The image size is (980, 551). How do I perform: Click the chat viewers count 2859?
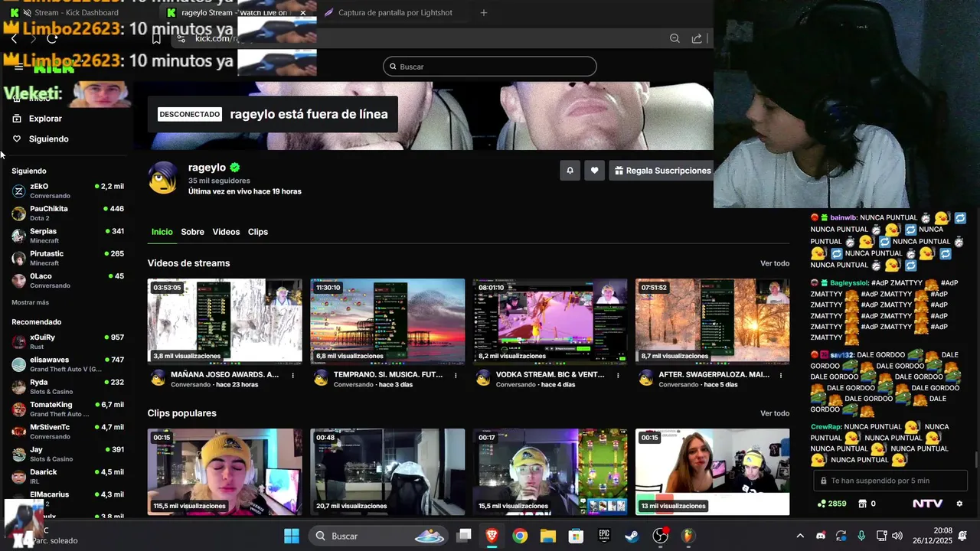coord(832,504)
